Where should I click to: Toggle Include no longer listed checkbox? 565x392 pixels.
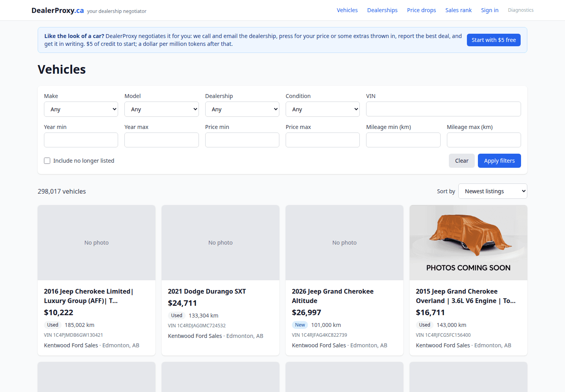tap(47, 161)
